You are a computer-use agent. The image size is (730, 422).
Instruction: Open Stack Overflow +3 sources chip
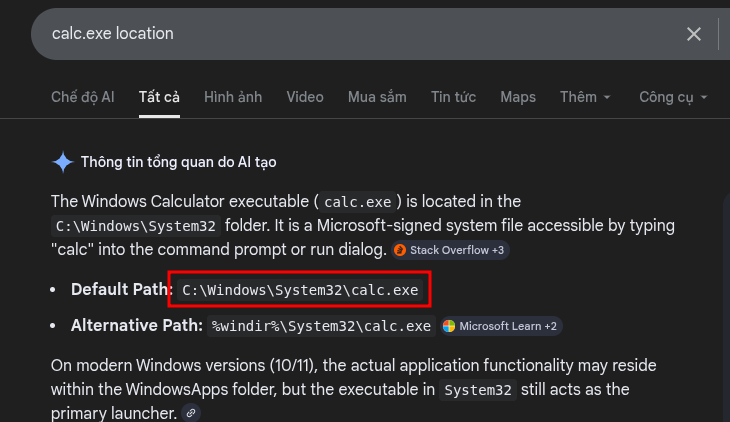pos(450,250)
